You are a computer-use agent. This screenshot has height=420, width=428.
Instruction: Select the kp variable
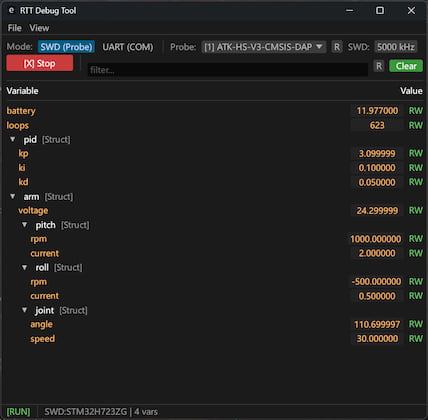23,153
